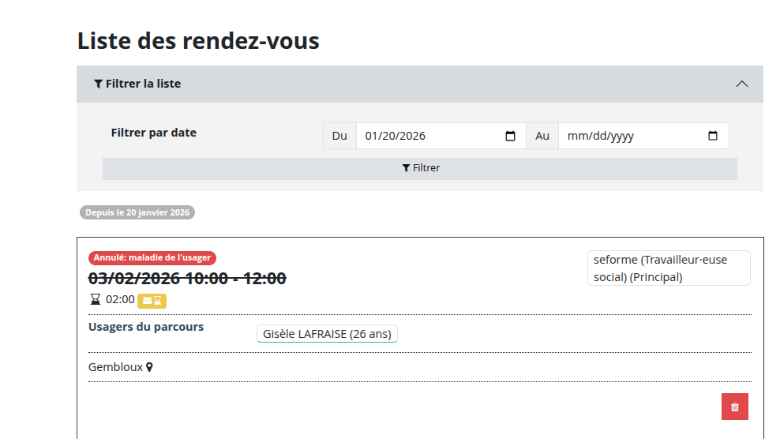The image size is (780, 439).
Task: Select the seforme Travailleur-euse social badge
Action: (668, 268)
